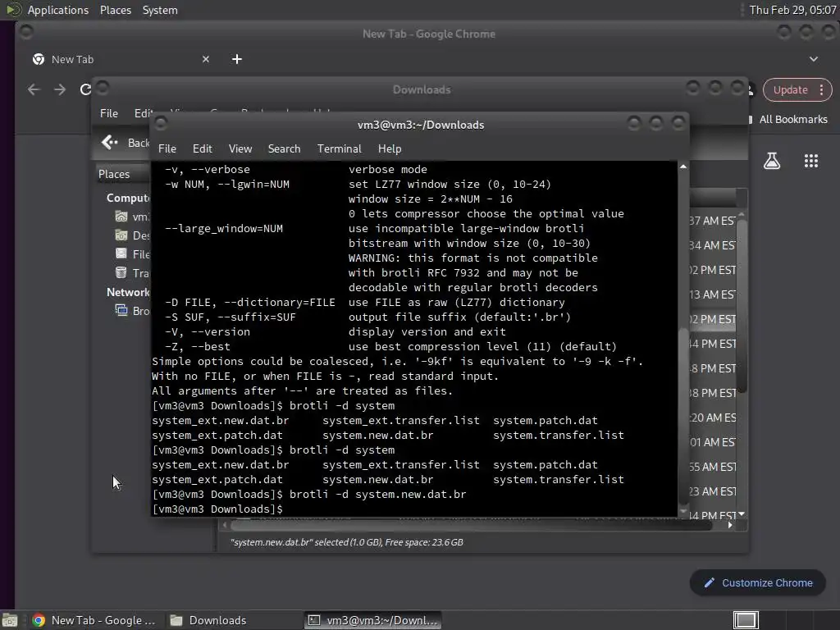Close the New Tab in Chrome
840x630 pixels.
coord(206,59)
